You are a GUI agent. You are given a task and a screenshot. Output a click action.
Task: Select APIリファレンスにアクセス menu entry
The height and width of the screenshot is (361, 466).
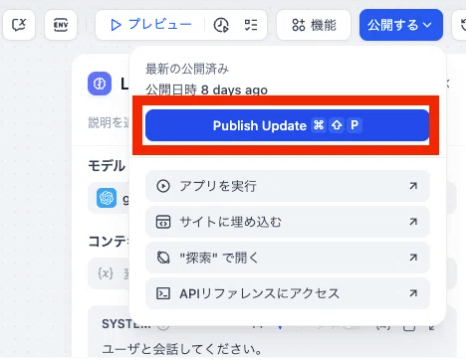[287, 293]
